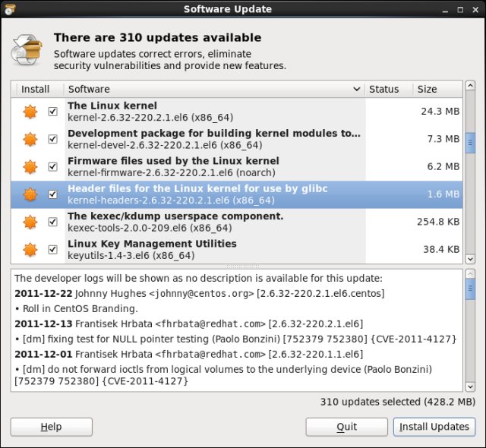Click the Software Update titlebar app icon
The width and height of the screenshot is (486, 448).
pos(9,9)
